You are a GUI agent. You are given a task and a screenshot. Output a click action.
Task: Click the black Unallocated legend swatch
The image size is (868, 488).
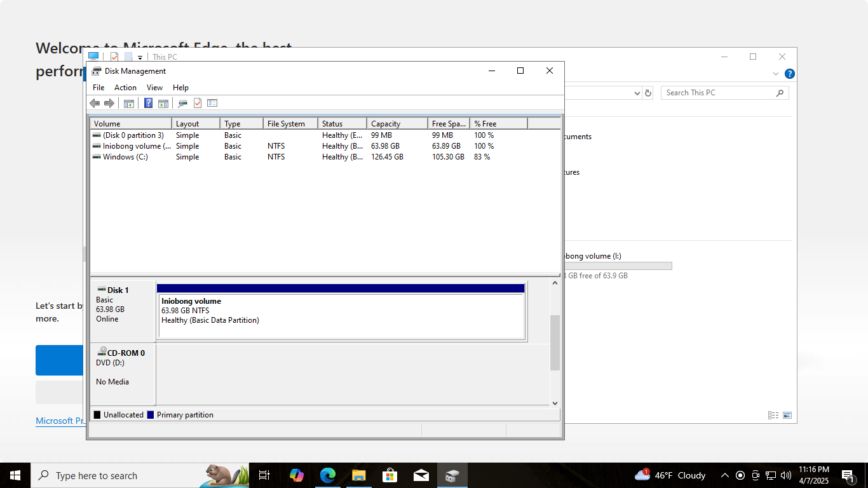tap(97, 415)
